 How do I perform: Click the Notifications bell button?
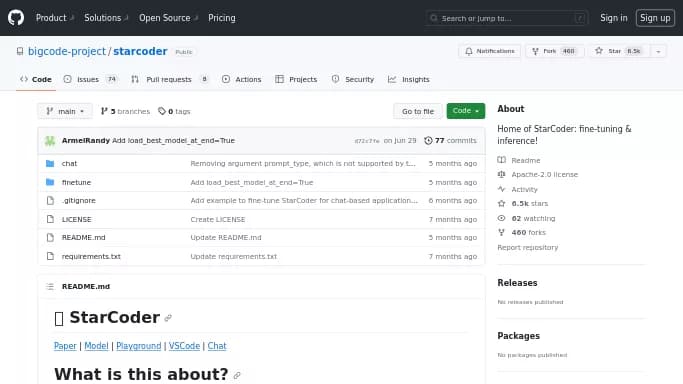pos(490,51)
